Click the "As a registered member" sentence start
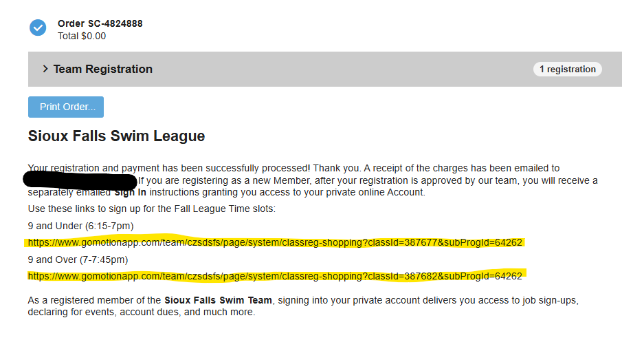The width and height of the screenshot is (644, 340). (x=82, y=301)
